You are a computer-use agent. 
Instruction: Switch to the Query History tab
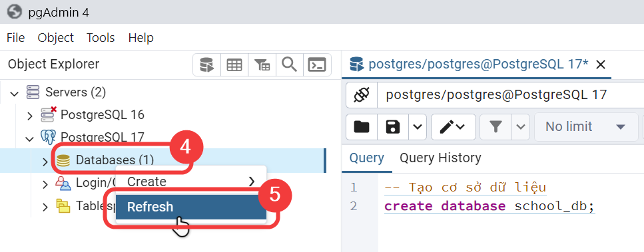pos(440,158)
